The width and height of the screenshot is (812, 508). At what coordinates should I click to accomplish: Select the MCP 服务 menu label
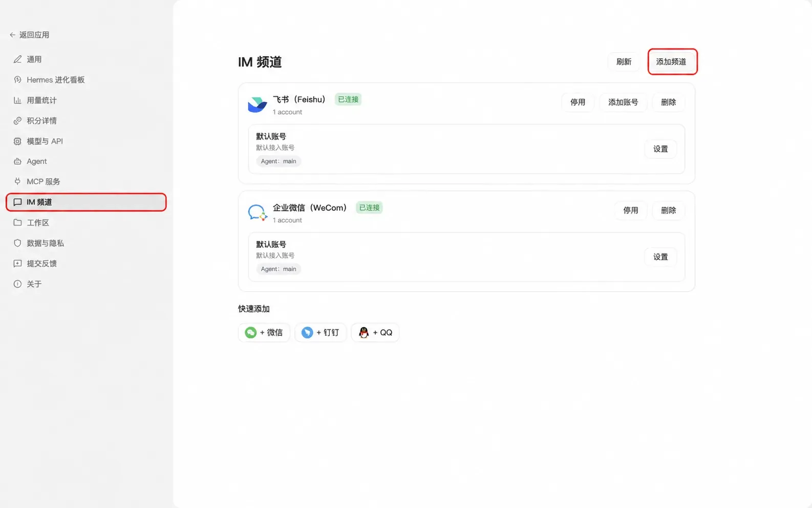coord(44,181)
